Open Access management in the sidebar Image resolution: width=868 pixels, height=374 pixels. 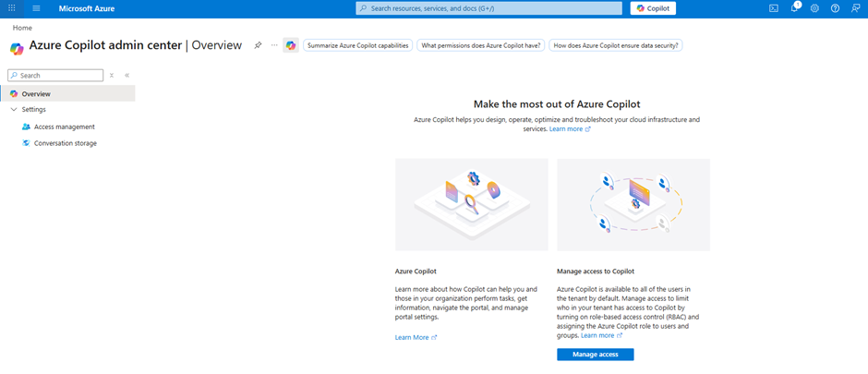click(64, 127)
